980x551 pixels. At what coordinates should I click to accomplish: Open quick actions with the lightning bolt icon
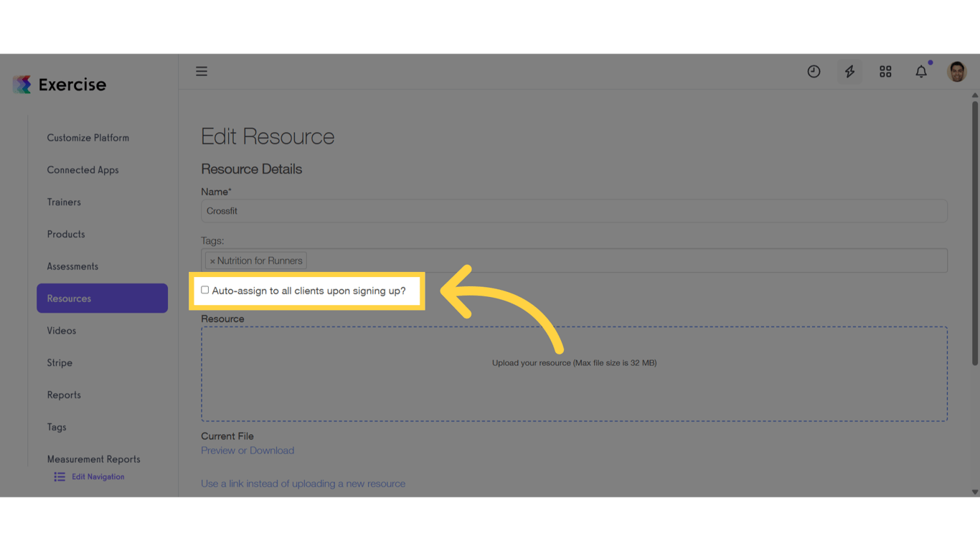pyautogui.click(x=849, y=71)
